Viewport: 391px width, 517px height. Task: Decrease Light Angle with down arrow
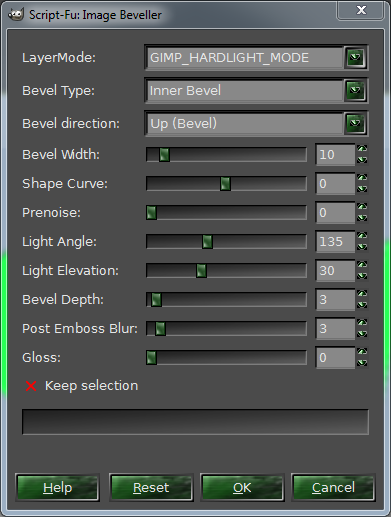pos(362,247)
